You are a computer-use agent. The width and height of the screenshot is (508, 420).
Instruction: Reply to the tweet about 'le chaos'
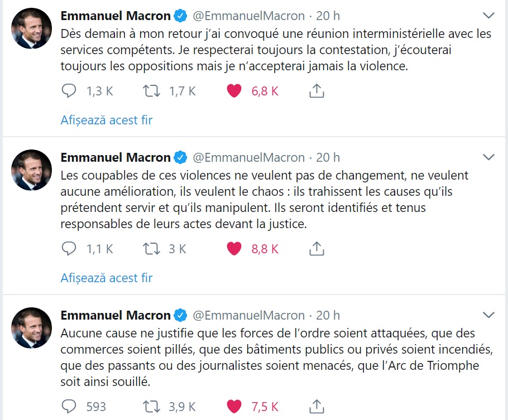pyautogui.click(x=68, y=249)
